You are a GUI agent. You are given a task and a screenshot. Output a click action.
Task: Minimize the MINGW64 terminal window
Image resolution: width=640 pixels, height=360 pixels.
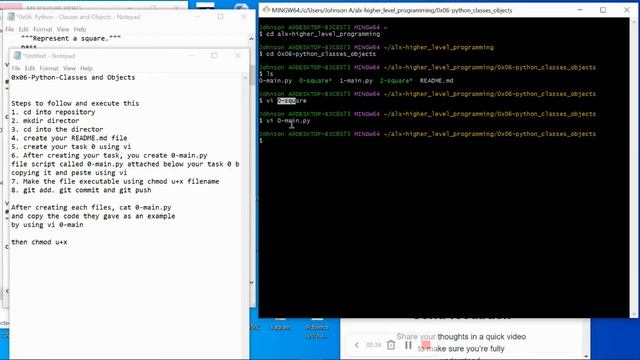(x=580, y=10)
